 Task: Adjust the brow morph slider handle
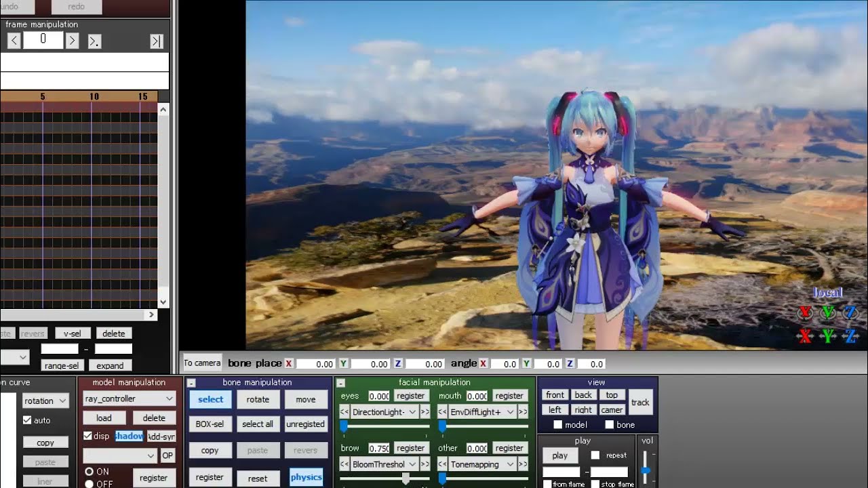click(x=406, y=479)
